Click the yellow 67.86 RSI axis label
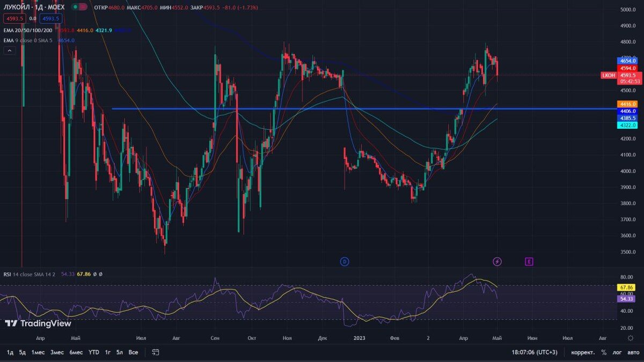 [x=627, y=287]
